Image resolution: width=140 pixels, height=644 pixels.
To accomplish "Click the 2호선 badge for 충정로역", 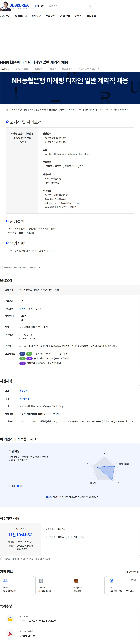I will tap(22, 358).
